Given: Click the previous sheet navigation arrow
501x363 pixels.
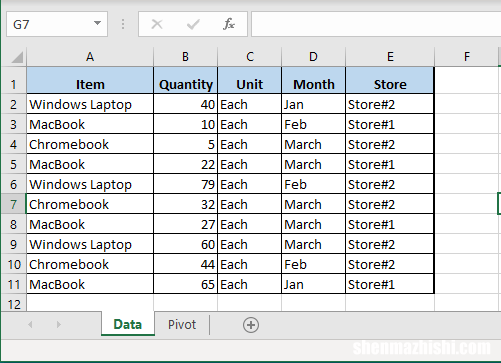Looking at the screenshot, I should (x=30, y=324).
